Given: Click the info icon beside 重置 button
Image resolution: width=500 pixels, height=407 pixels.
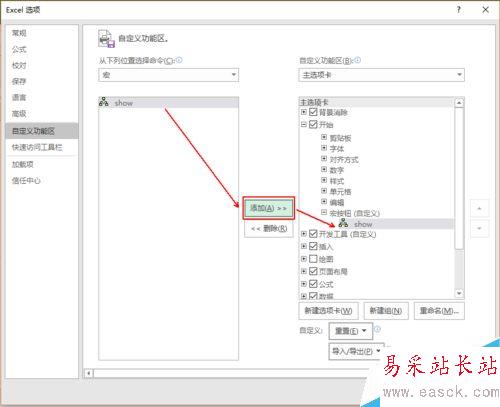Looking at the screenshot, I should tap(377, 329).
